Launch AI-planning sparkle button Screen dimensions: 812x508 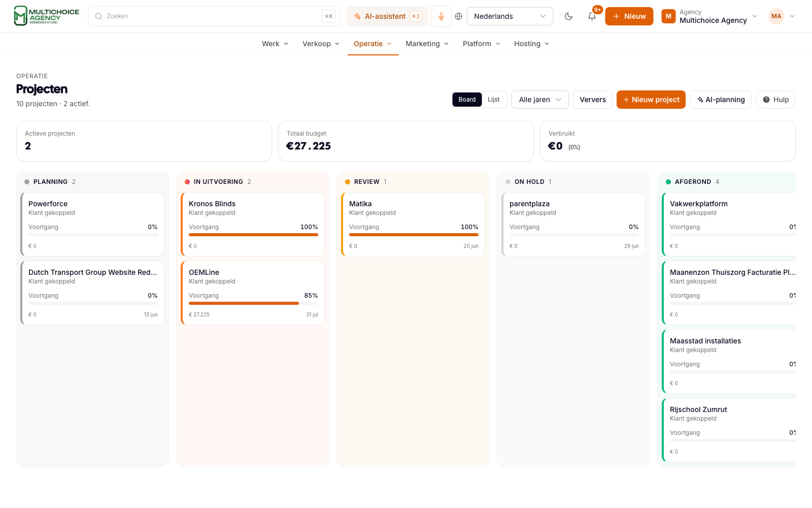point(721,100)
